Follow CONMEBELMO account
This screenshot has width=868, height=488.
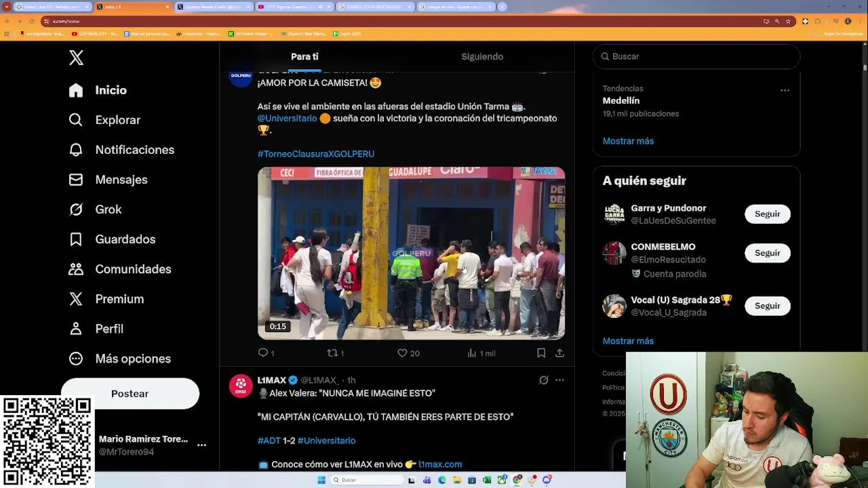pyautogui.click(x=768, y=253)
